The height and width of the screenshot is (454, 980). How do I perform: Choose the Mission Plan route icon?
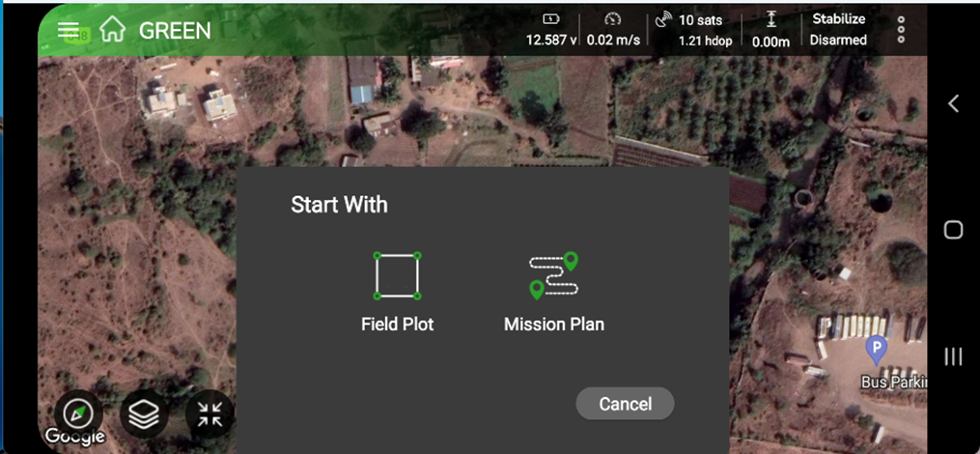[554, 275]
